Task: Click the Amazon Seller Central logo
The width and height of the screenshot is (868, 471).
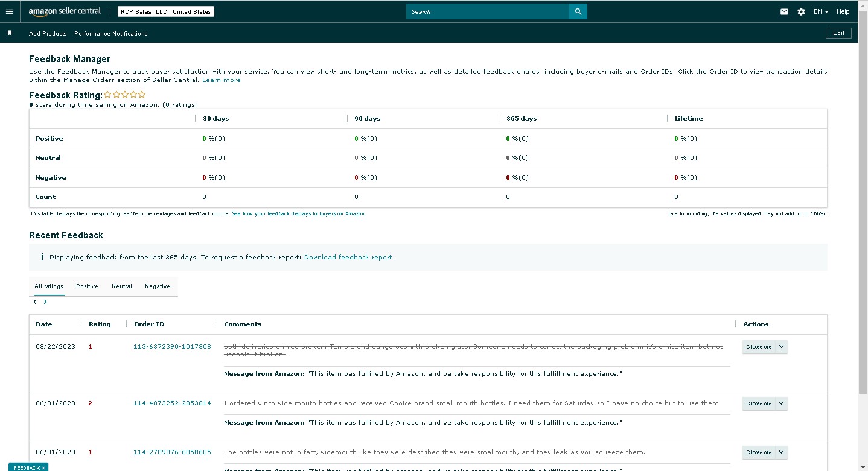Action: pyautogui.click(x=65, y=11)
